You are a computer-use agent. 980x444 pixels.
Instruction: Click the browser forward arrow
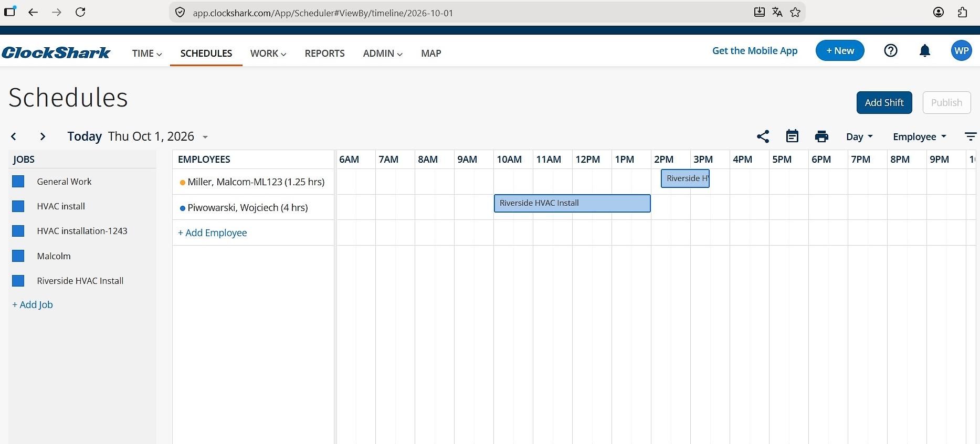point(56,12)
